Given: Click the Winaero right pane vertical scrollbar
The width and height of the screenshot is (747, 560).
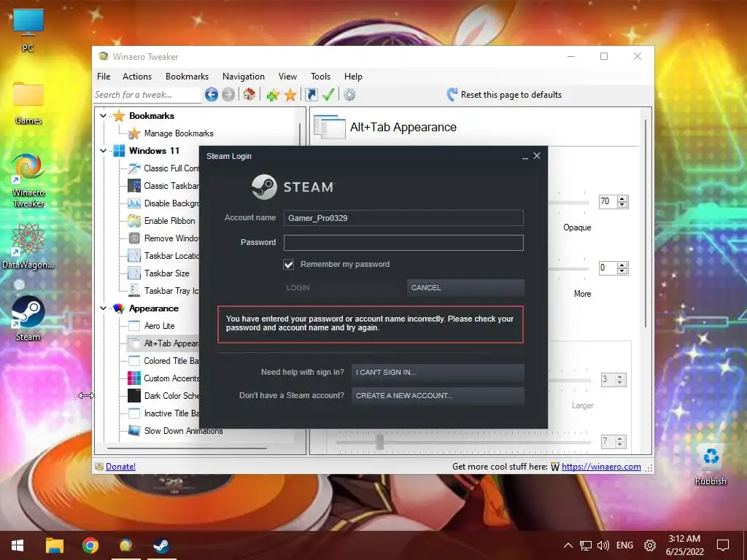Looking at the screenshot, I should pyautogui.click(x=646, y=224).
